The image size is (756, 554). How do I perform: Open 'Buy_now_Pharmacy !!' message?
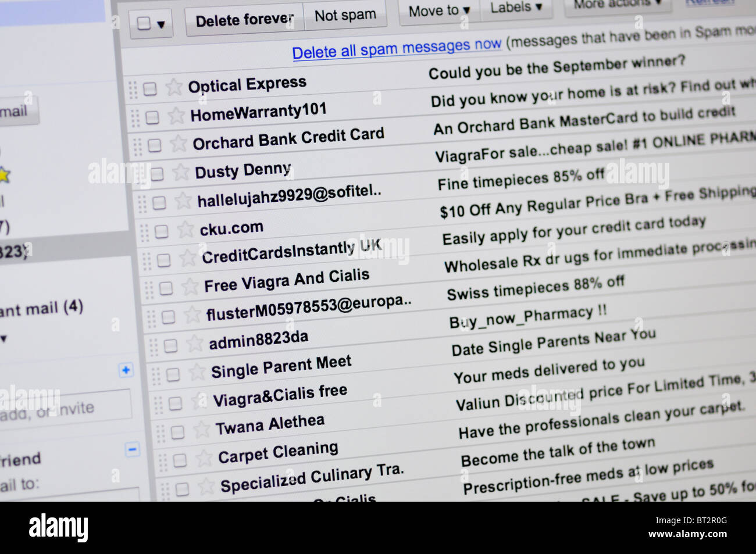click(528, 318)
